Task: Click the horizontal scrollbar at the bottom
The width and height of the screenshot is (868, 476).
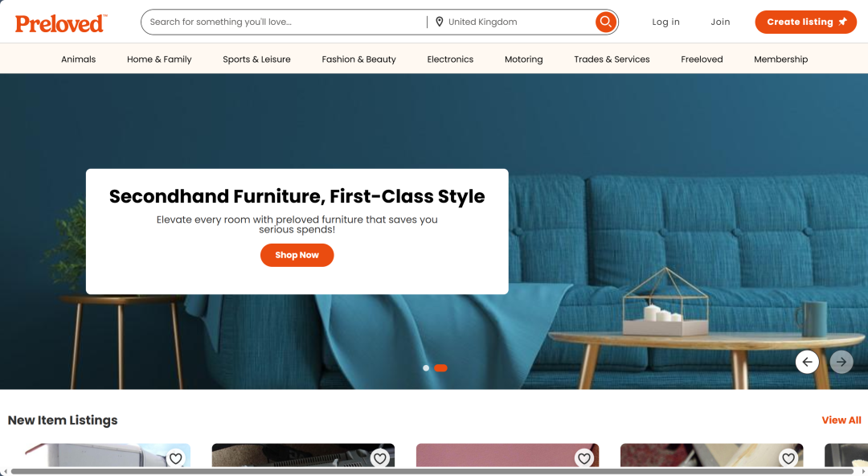Action: 432,471
